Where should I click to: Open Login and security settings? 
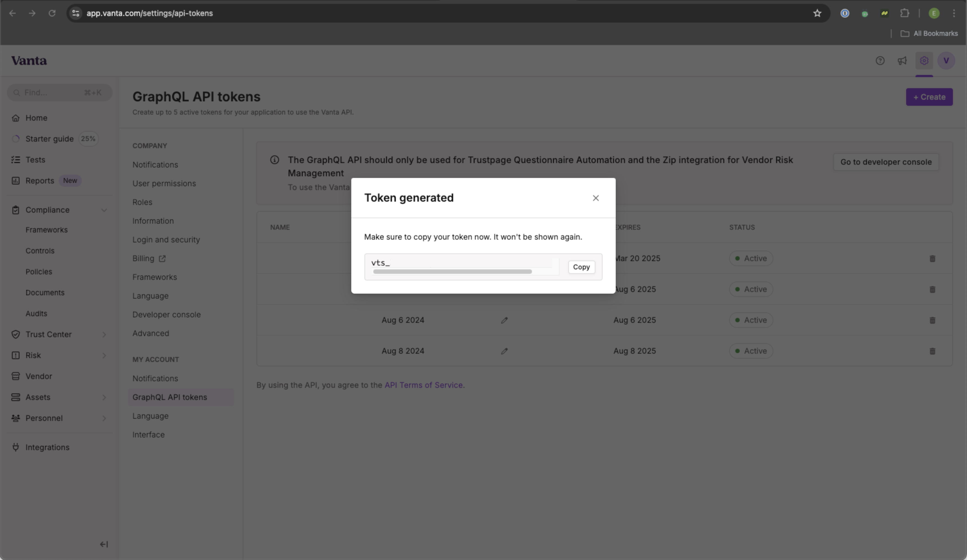coord(166,240)
